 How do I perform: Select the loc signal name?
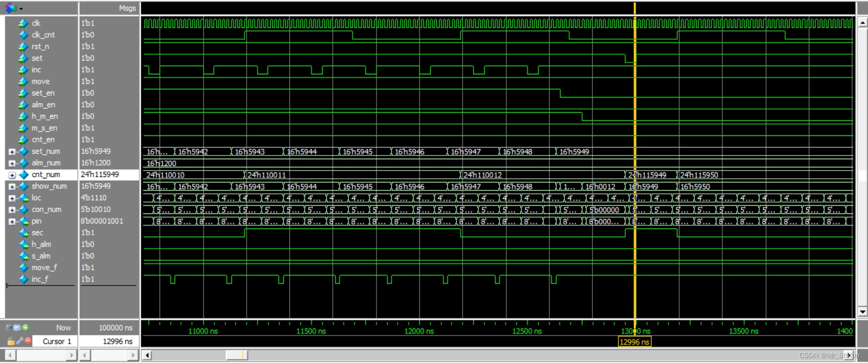36,198
